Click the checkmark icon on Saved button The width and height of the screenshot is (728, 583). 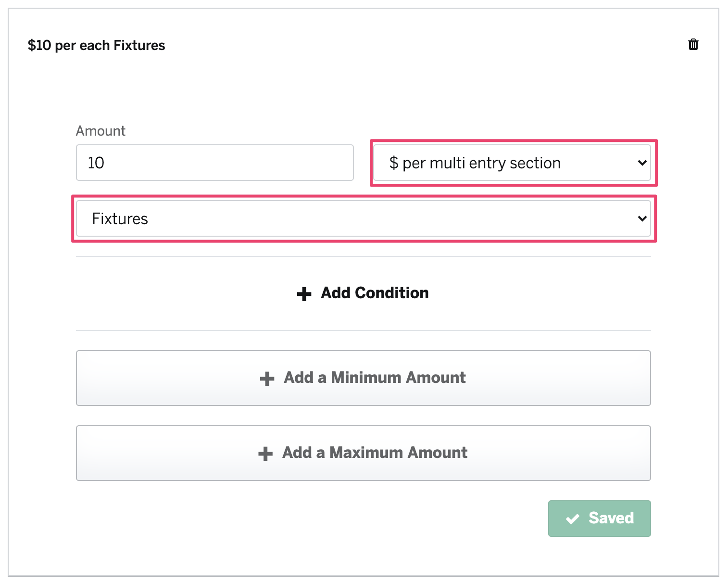point(572,519)
